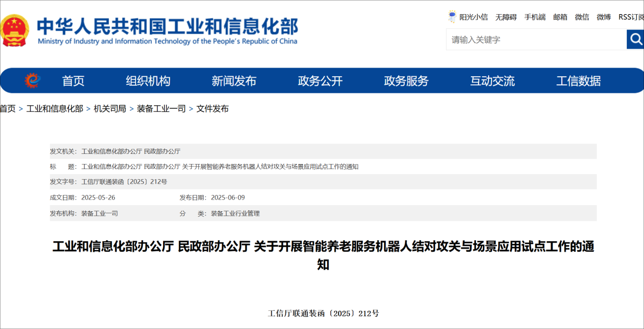Click the centered document number below the headline

(x=324, y=313)
